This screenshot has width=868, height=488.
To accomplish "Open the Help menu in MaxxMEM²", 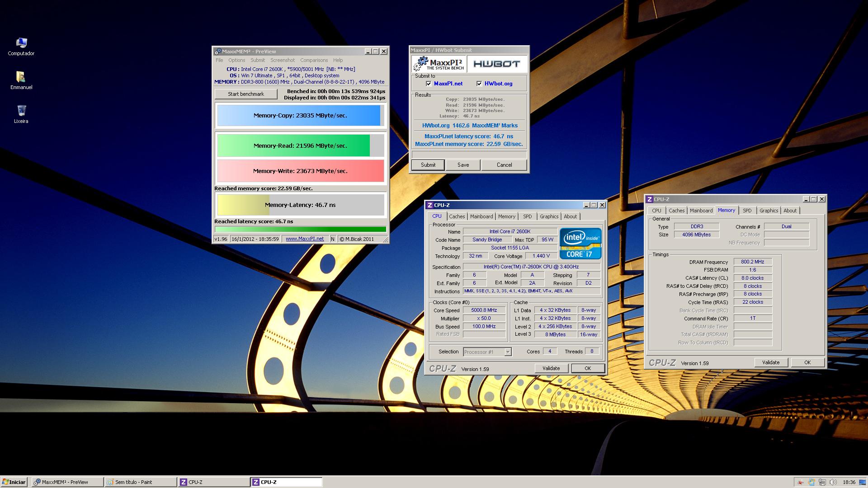I will pyautogui.click(x=338, y=60).
